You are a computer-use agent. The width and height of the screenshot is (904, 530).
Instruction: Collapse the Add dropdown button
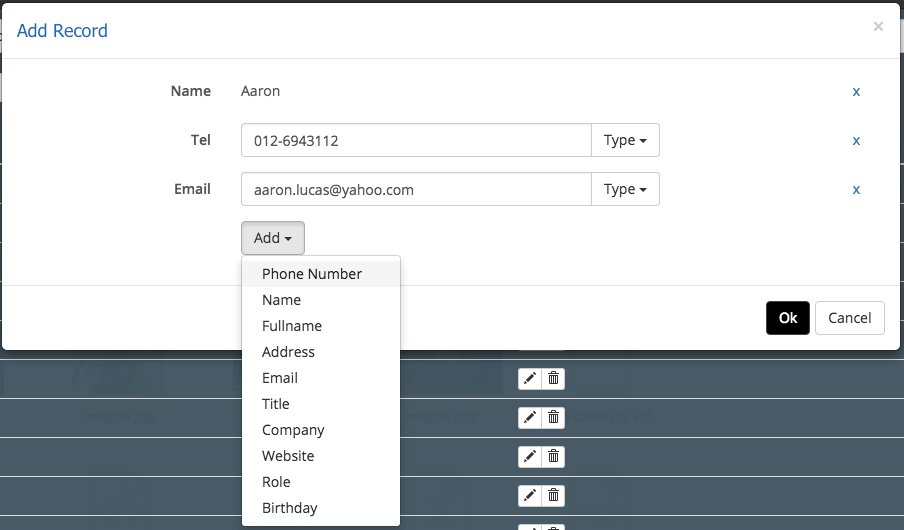(x=272, y=238)
